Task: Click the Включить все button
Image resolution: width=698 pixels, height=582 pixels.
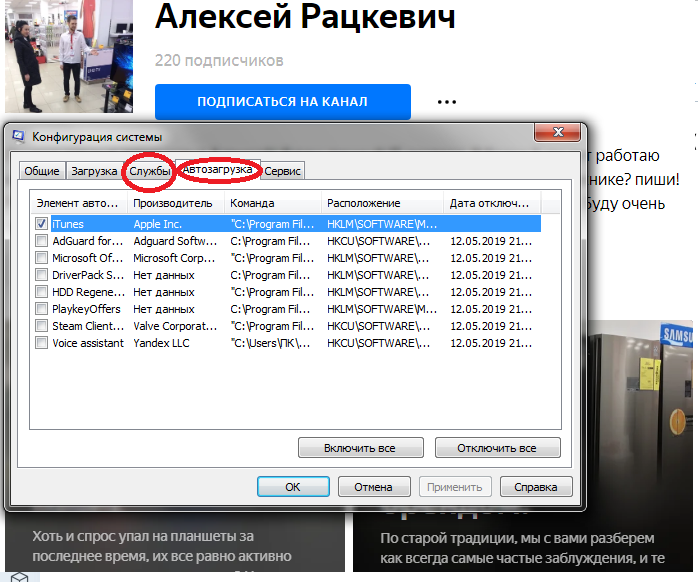Action: [361, 448]
